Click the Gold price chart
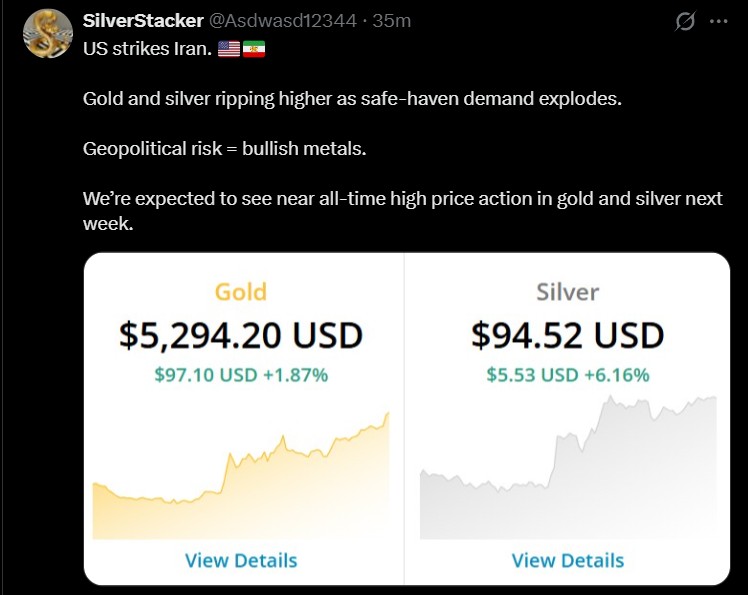This screenshot has height=595, width=748. pos(241,480)
